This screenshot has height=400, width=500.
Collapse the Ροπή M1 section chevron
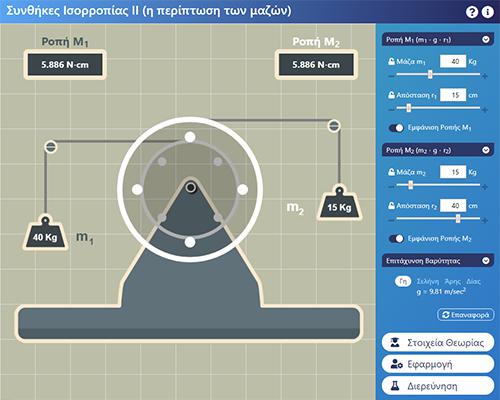click(x=486, y=40)
